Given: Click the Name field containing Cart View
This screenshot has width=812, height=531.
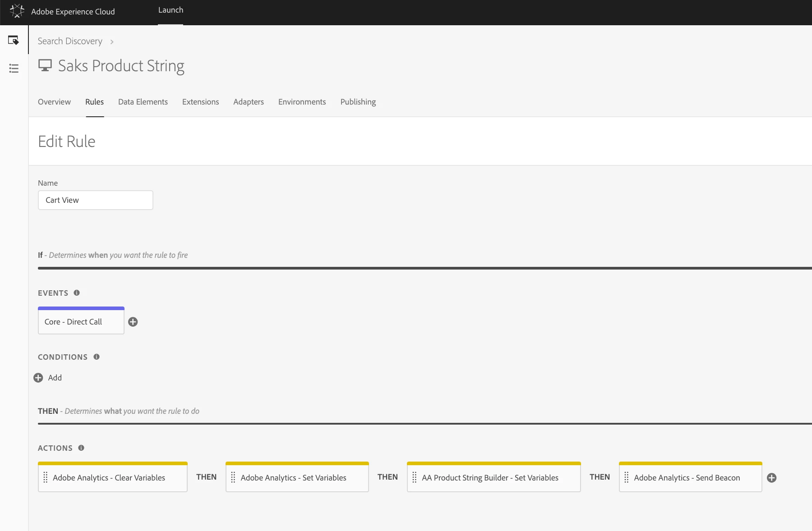Looking at the screenshot, I should [96, 200].
